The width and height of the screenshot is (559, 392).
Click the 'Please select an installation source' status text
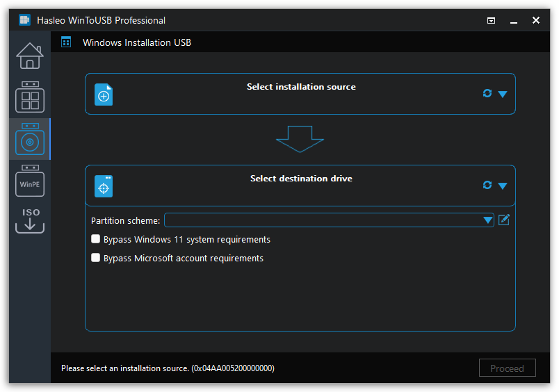168,368
